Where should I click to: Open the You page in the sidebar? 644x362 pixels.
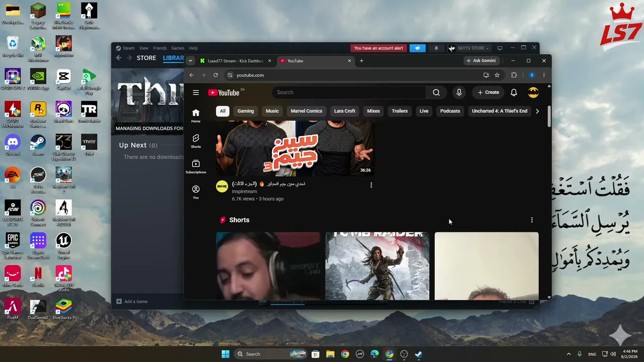click(196, 192)
